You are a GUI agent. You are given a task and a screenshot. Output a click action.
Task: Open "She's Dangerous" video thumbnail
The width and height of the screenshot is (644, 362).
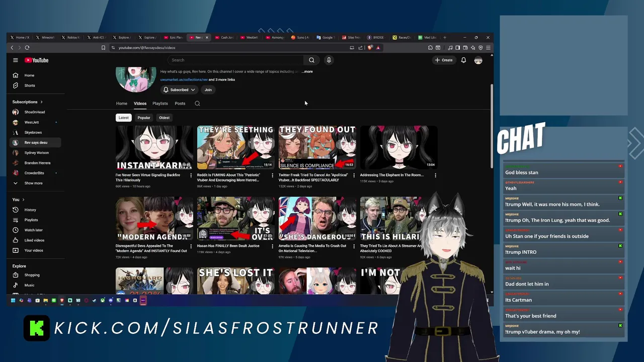[317, 219]
